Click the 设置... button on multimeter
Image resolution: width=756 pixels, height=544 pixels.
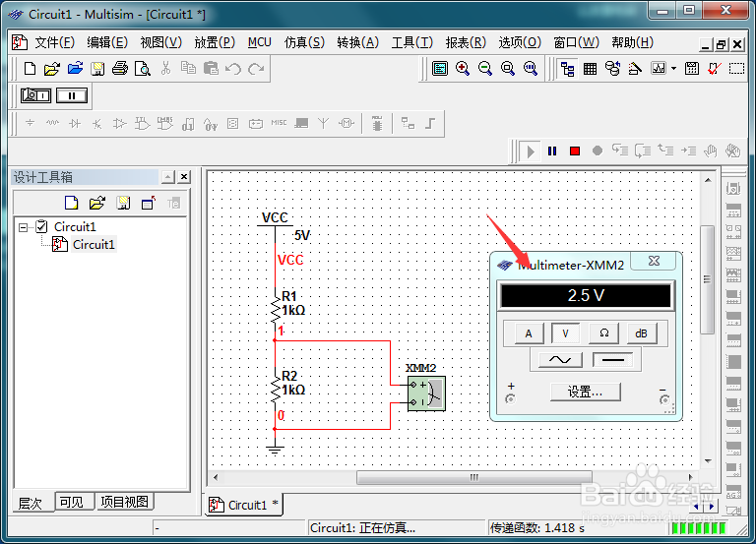(586, 393)
